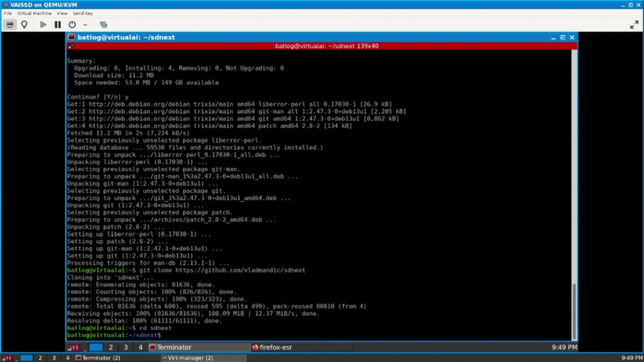Image resolution: width=644 pixels, height=362 pixels.
Task: Click the 'Continue? [Y/n] y' line
Action: point(98,97)
